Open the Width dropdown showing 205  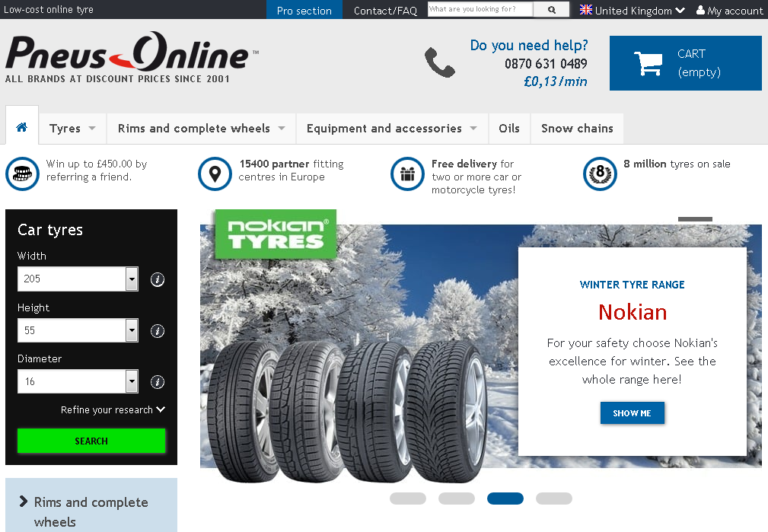coord(78,279)
